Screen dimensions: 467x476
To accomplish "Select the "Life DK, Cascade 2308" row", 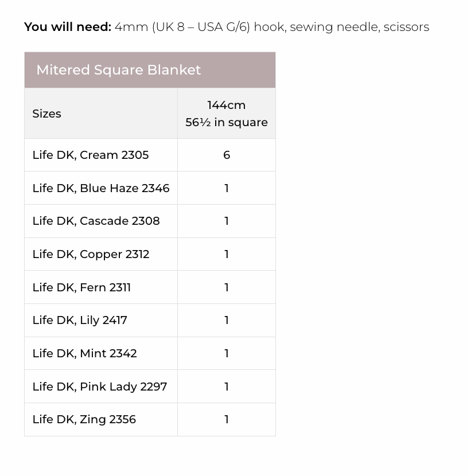I will click(x=96, y=221).
